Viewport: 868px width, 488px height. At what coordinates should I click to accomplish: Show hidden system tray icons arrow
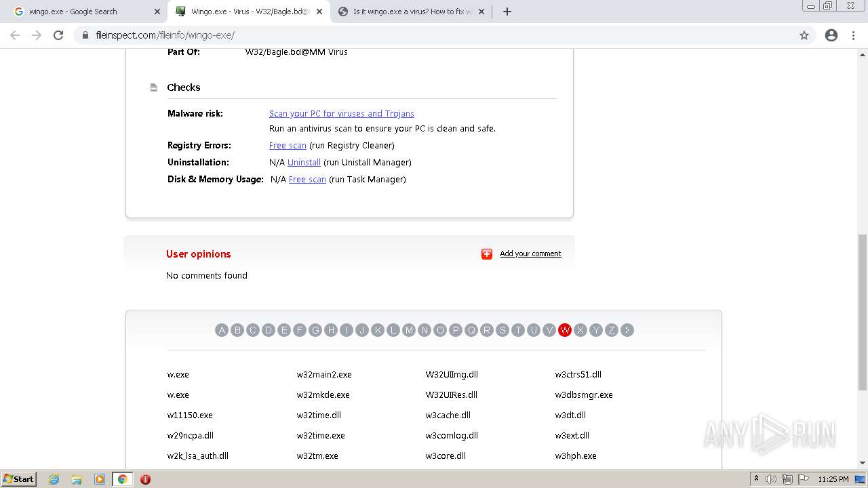(756, 479)
